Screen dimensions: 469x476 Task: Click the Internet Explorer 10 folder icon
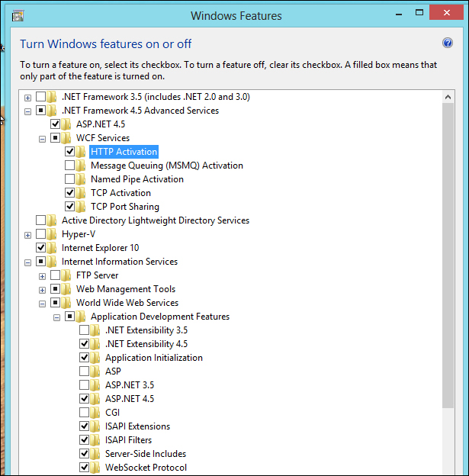point(52,248)
